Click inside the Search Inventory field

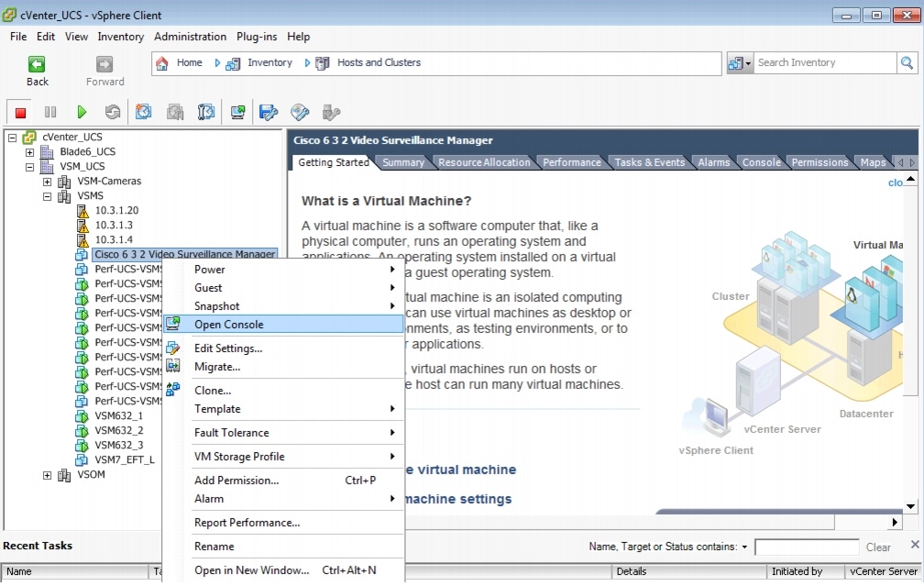pos(825,62)
